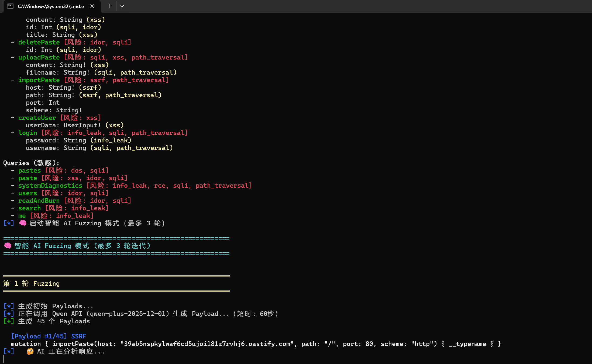Close the cmd.exe tab
This screenshot has height=364, width=592.
(92, 6)
